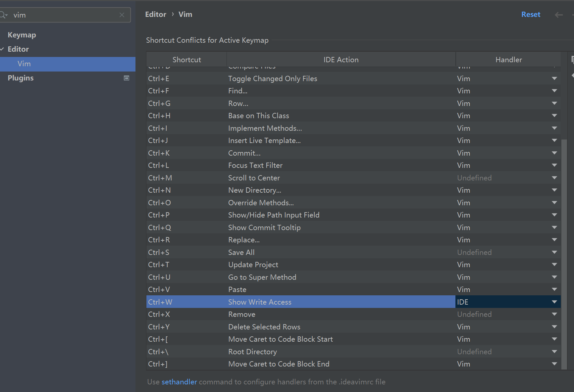Click the search magnifier icon

(3, 15)
